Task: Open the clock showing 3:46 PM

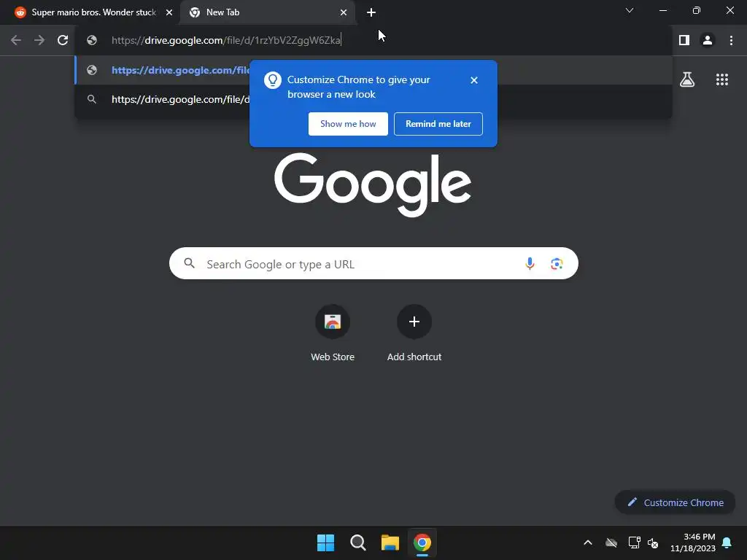Action: point(693,542)
